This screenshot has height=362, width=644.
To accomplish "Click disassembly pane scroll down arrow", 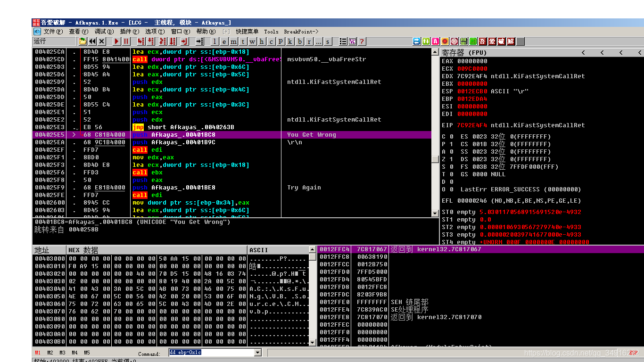I will pos(435,213).
